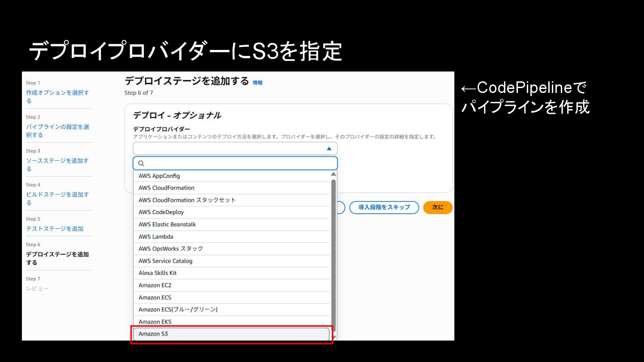Pick AWS CodeDeploy as provider
644x362 pixels.
tap(232, 212)
